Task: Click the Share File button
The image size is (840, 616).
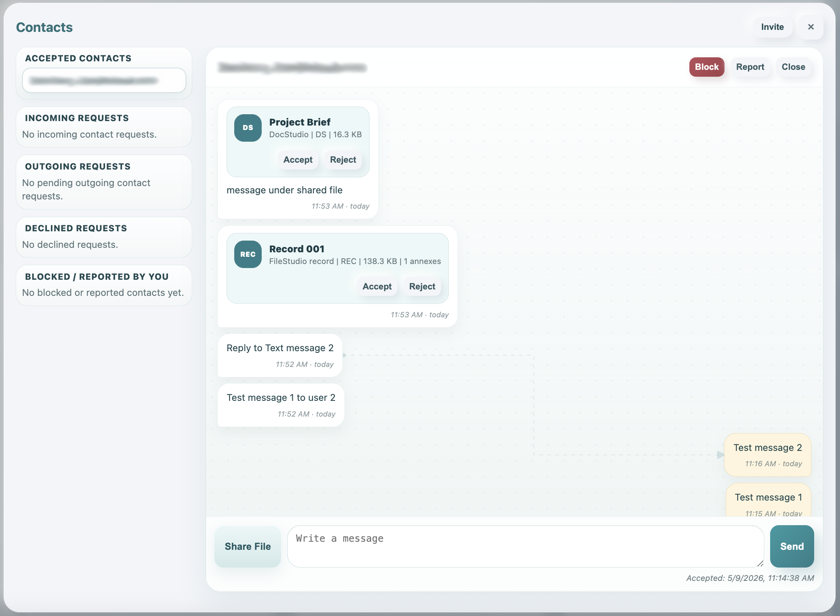Action: click(x=248, y=547)
